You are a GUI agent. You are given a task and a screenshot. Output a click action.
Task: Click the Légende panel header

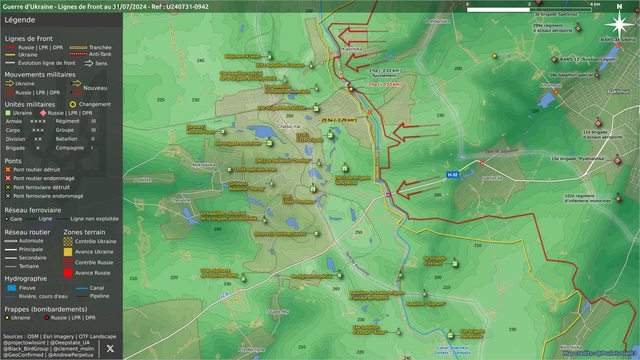[x=20, y=20]
